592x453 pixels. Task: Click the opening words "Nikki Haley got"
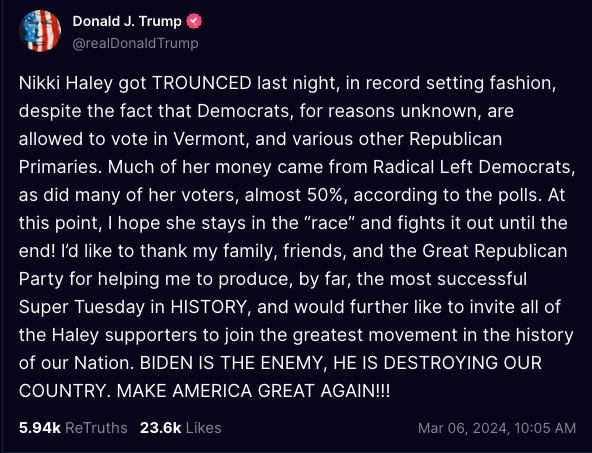click(x=83, y=83)
